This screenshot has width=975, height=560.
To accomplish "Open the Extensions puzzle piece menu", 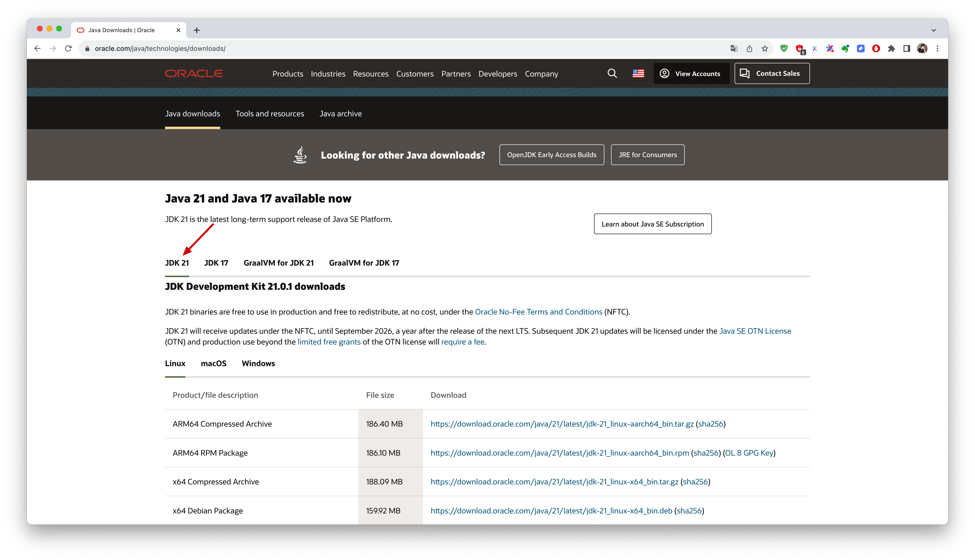I will [x=892, y=48].
